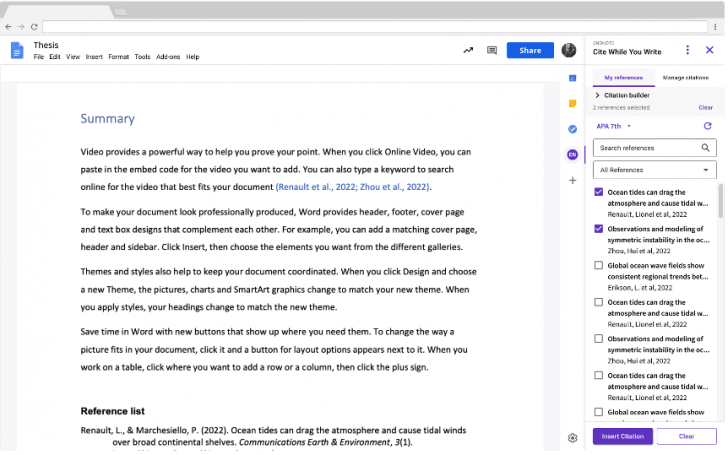Open the settings gear icon
This screenshot has width=728, height=455.
[x=572, y=438]
